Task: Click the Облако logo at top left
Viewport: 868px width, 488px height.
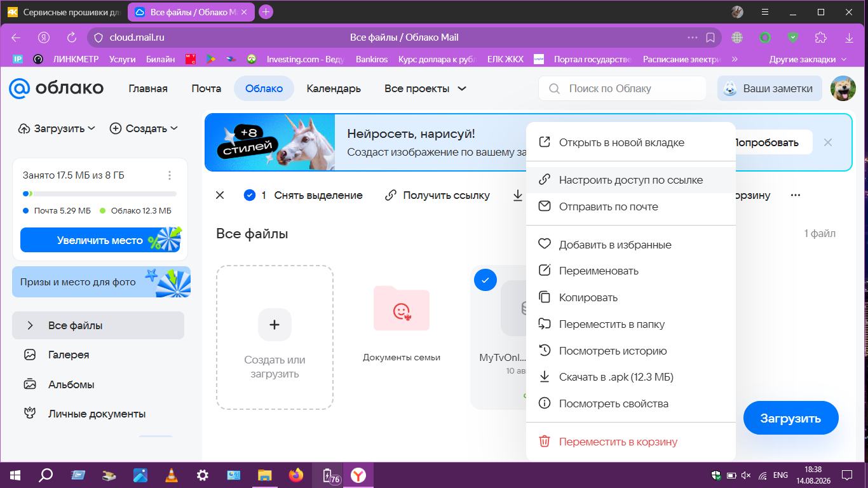Action: pos(56,88)
